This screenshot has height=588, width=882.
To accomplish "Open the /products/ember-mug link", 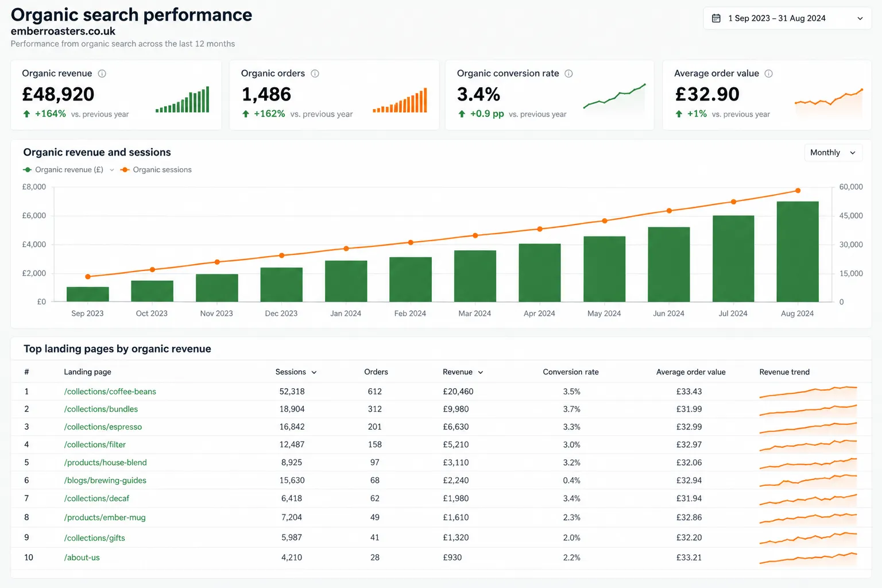I will pos(105,518).
